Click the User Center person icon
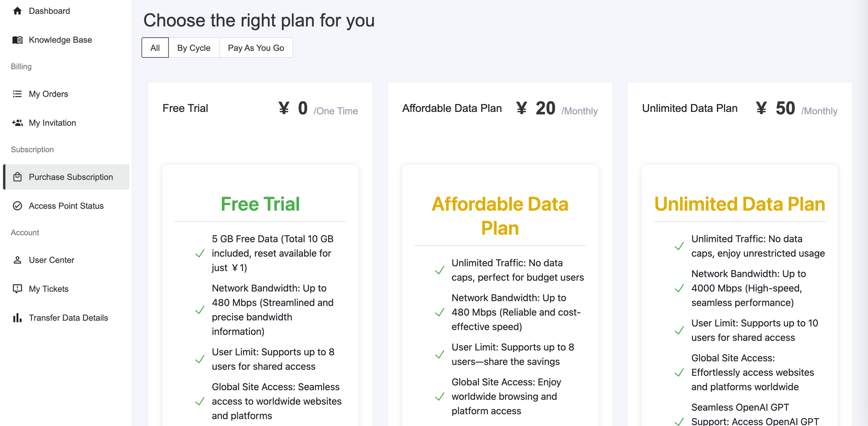Screen dimensions: 868x426 (x=17, y=260)
